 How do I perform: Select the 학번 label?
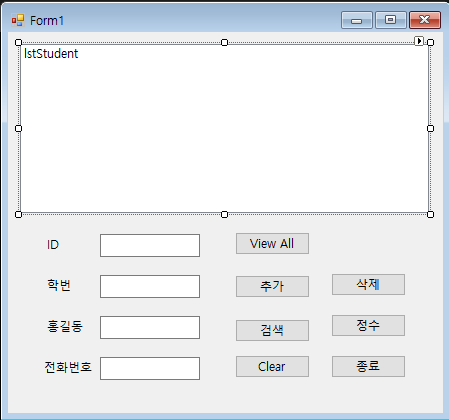pos(59,285)
